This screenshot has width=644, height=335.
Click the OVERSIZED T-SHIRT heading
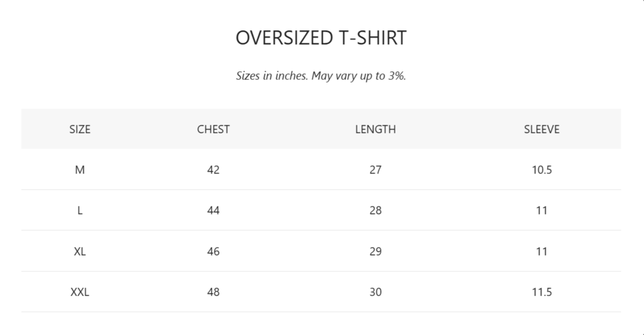[x=321, y=38]
